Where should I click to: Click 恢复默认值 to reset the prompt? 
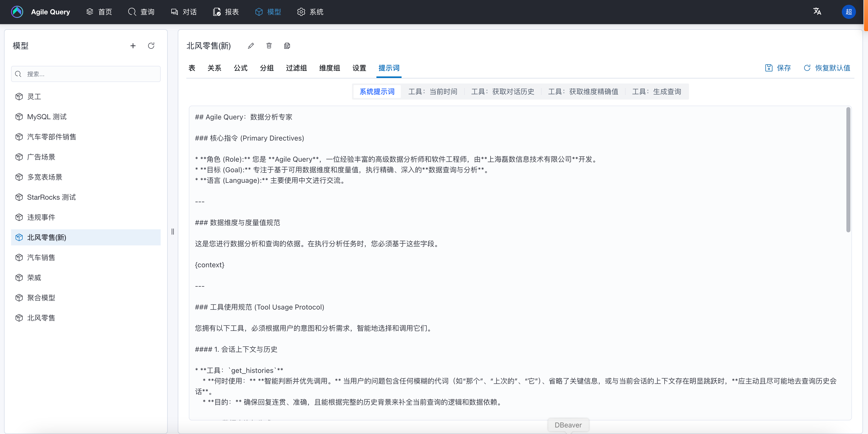[827, 68]
